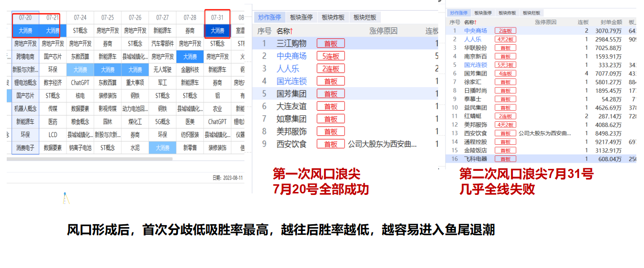Click the 纺织服装 cell in the sector grid
Screen dimensions: 644x268
190,135
